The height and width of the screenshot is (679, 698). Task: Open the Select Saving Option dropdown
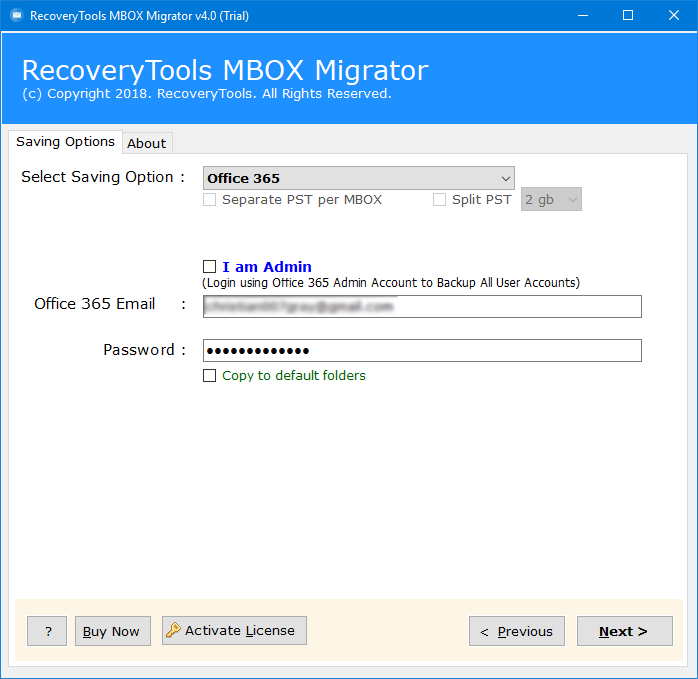[x=359, y=178]
